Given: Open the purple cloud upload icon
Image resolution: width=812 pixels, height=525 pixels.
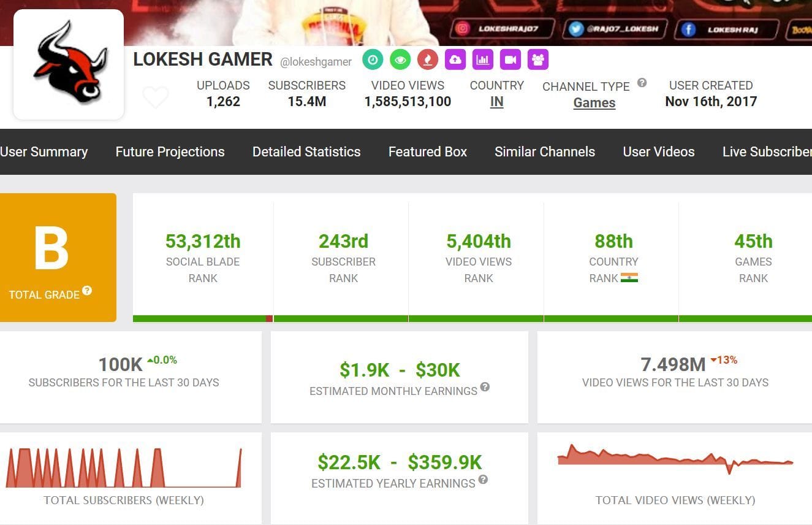Looking at the screenshot, I should (454, 59).
